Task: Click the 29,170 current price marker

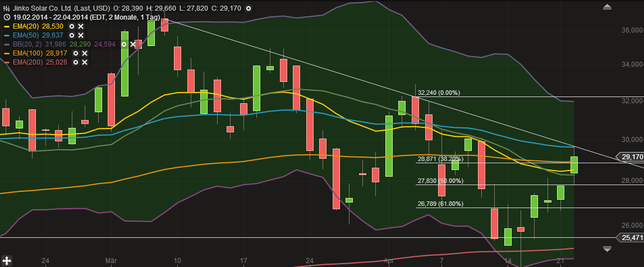Action: tap(631, 157)
